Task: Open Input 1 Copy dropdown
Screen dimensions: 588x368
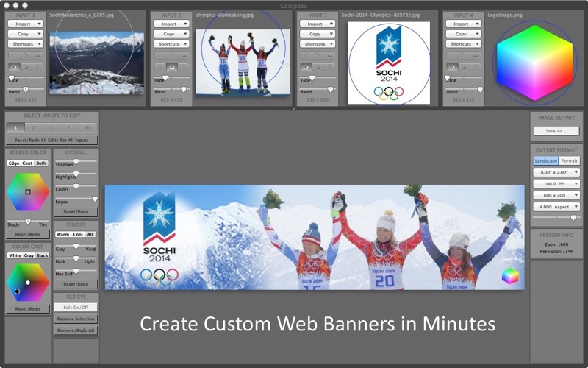Action: 26,34
